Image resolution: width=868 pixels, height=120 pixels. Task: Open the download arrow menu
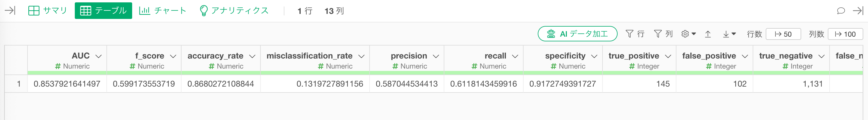[x=729, y=34]
